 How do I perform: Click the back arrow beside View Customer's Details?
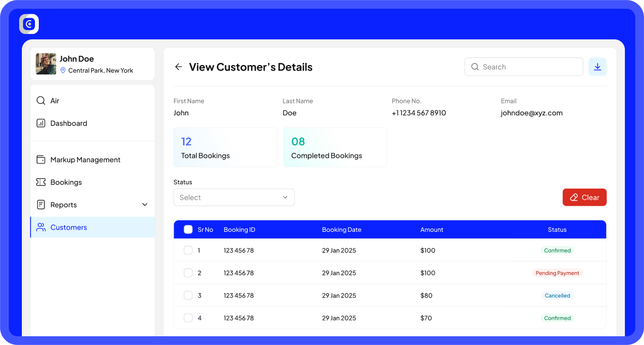[x=178, y=66]
